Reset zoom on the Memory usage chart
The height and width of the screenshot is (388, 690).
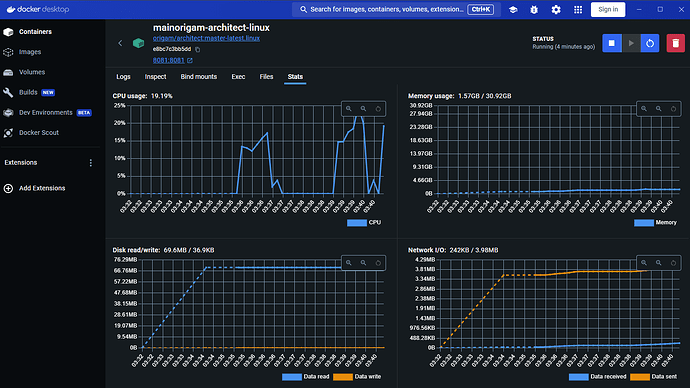click(x=673, y=109)
